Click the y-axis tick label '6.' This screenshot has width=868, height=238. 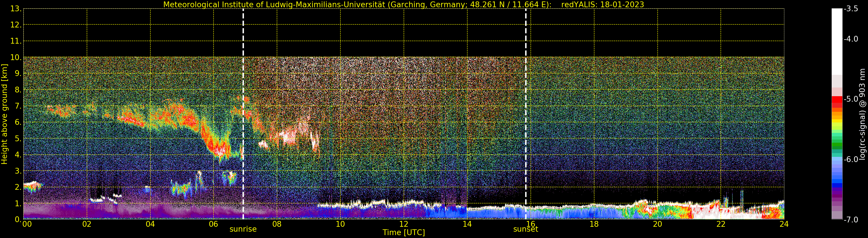coord(18,122)
